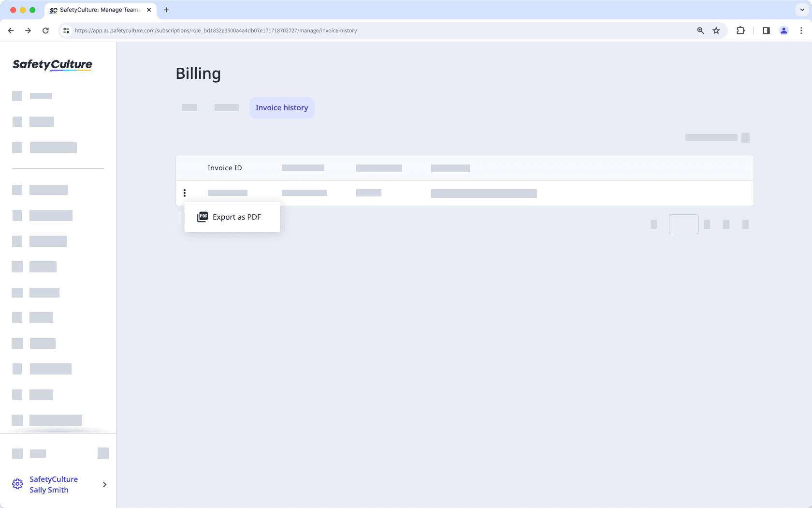
Task: Reload the current page
Action: coord(45,30)
